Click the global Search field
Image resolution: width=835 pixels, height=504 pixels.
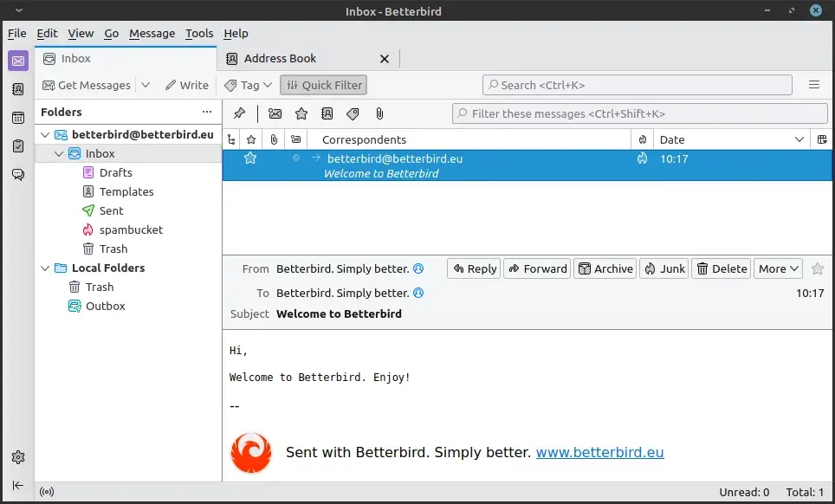click(637, 85)
